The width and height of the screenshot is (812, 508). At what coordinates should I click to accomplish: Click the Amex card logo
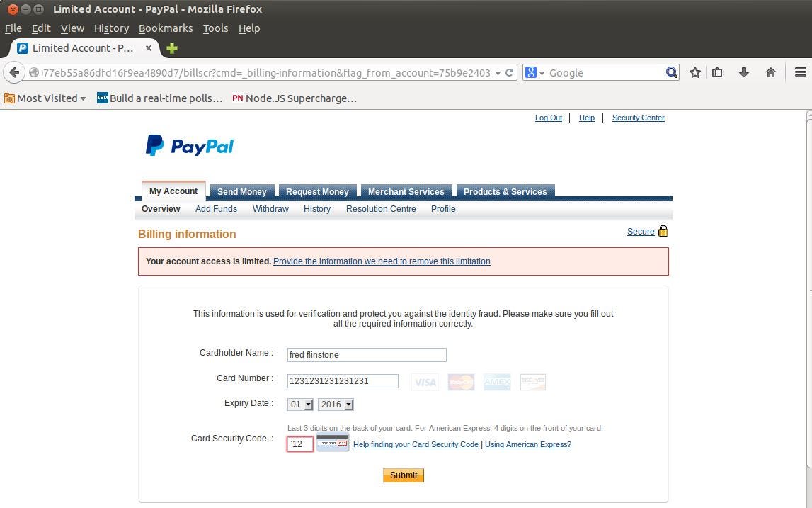(497, 382)
